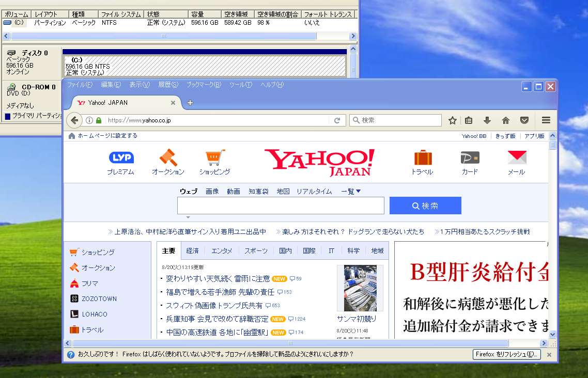Open the アプリ版 link
The height and width of the screenshot is (378, 588).
(534, 136)
